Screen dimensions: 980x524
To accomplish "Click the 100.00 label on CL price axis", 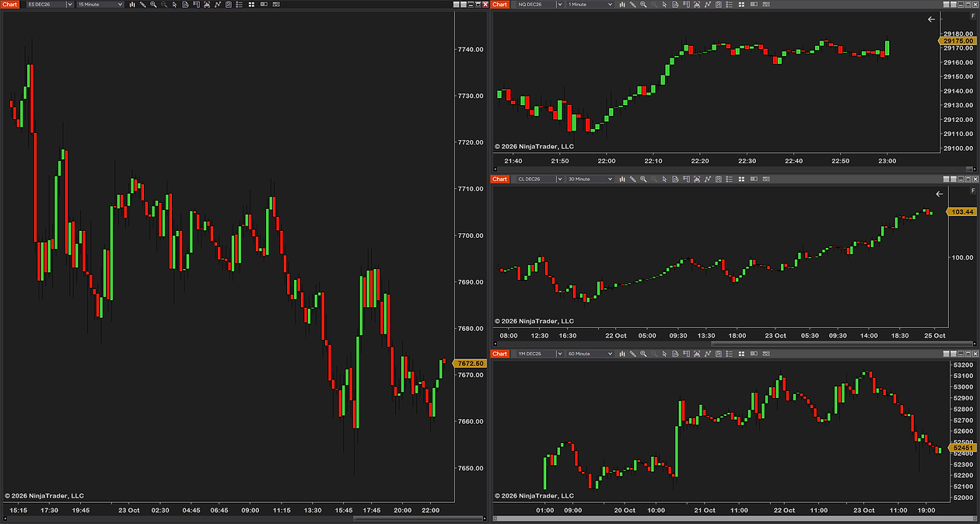I will [963, 258].
